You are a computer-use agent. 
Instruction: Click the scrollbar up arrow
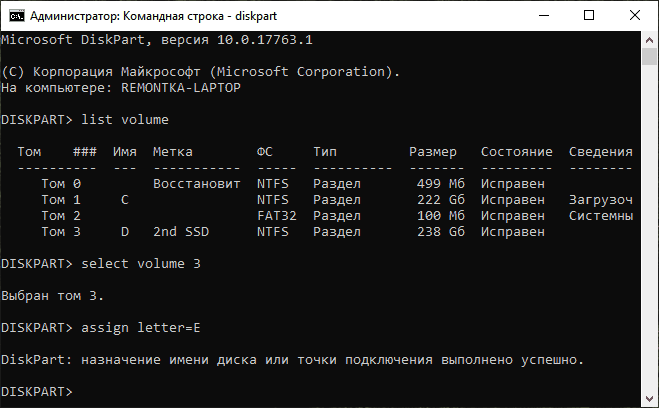(649, 40)
